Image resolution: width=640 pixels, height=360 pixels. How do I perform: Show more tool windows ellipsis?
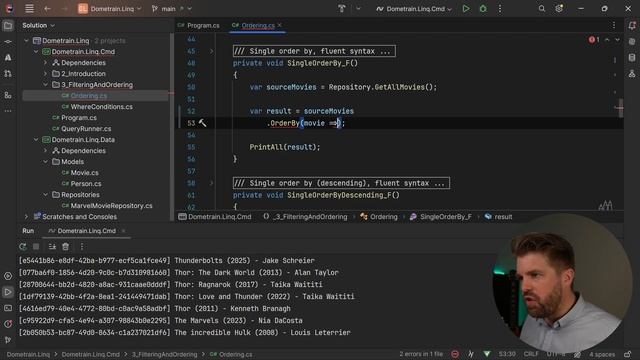tap(8, 111)
